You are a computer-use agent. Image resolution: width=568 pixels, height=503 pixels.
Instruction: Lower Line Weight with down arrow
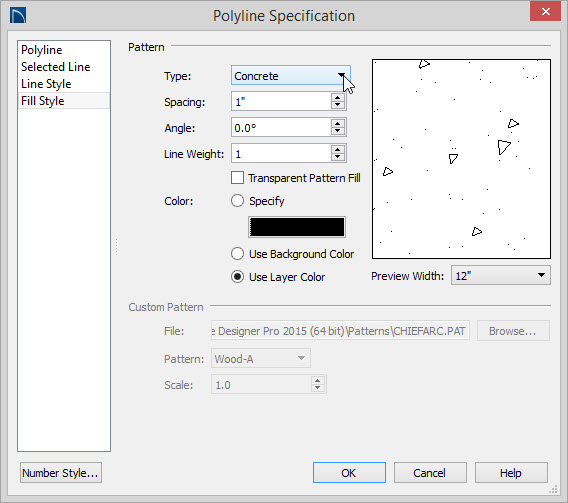338,157
